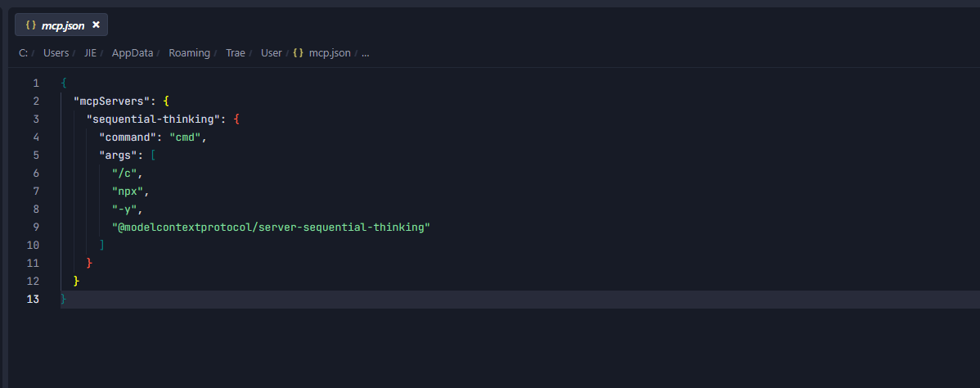Open the AppData breadcrumb segment
The width and height of the screenshot is (980, 388).
[133, 53]
